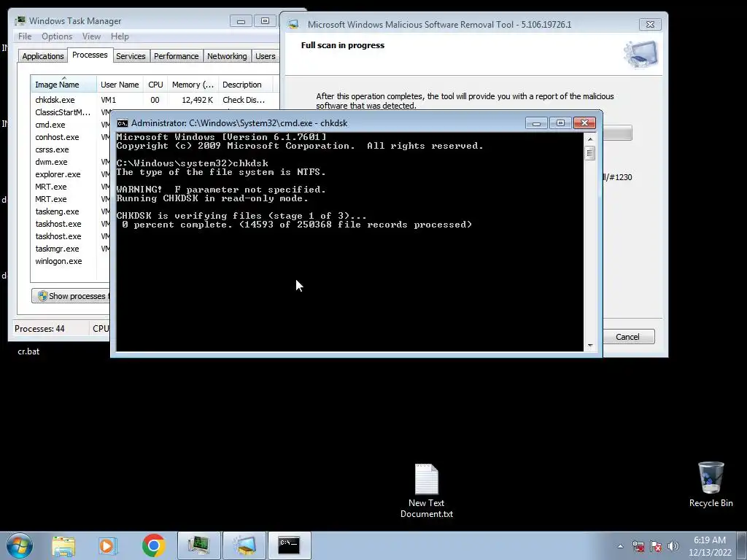Close the cmd.exe chkdsk window
The height and width of the screenshot is (560, 747).
click(584, 123)
